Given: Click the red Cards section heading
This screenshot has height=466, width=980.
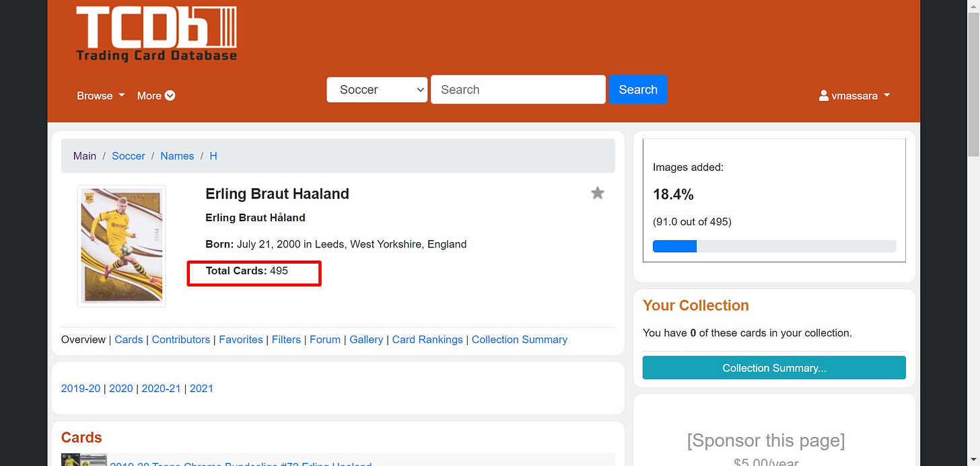Looking at the screenshot, I should click(x=81, y=438).
